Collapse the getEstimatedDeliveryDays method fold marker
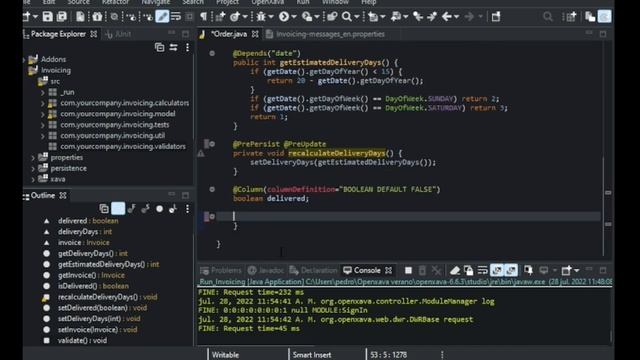 212,53
